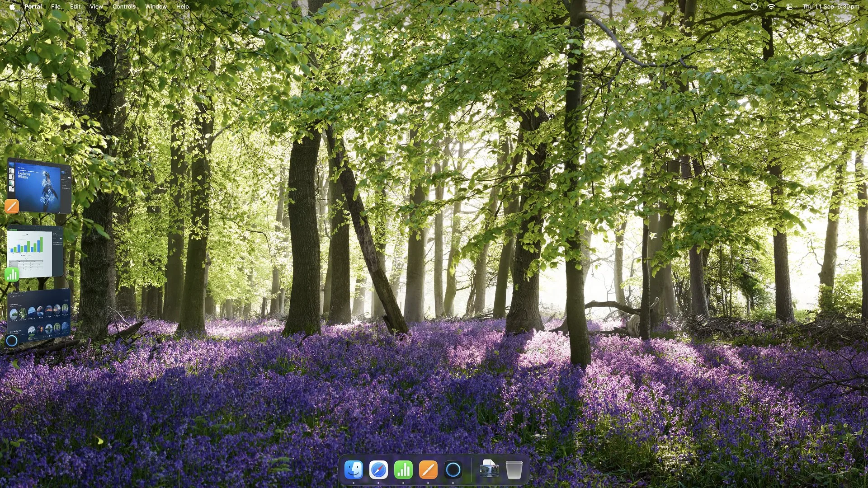868x488 pixels.
Task: Open the Controls menu
Action: [124, 7]
